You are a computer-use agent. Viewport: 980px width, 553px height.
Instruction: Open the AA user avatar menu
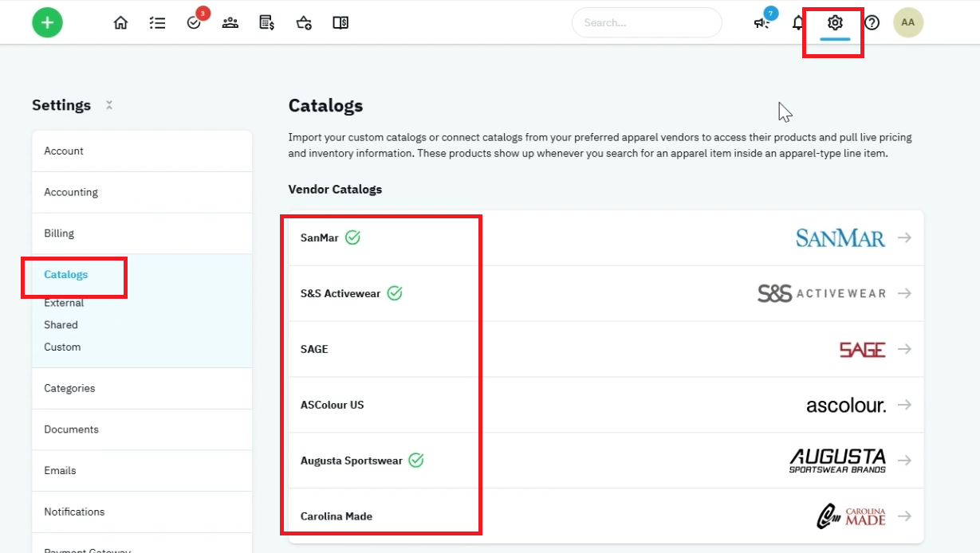pyautogui.click(x=908, y=22)
